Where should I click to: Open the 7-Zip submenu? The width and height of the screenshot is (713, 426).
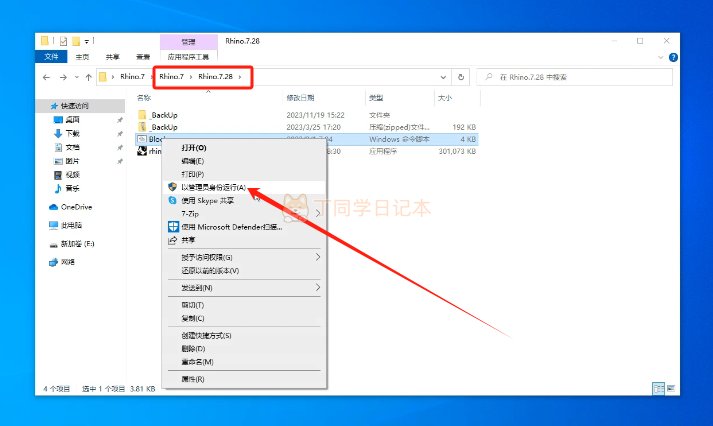point(245,214)
